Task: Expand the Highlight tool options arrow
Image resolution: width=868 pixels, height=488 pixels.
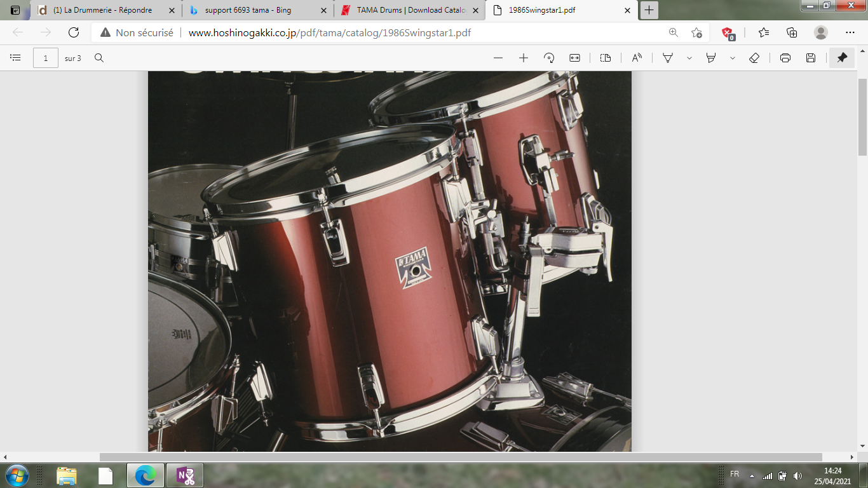Action: coord(732,58)
